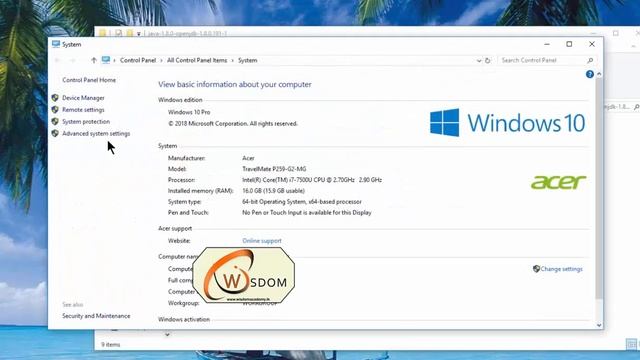Screen dimensions: 640x360
Task: Click shield icon beside System protection
Action: click(55, 122)
